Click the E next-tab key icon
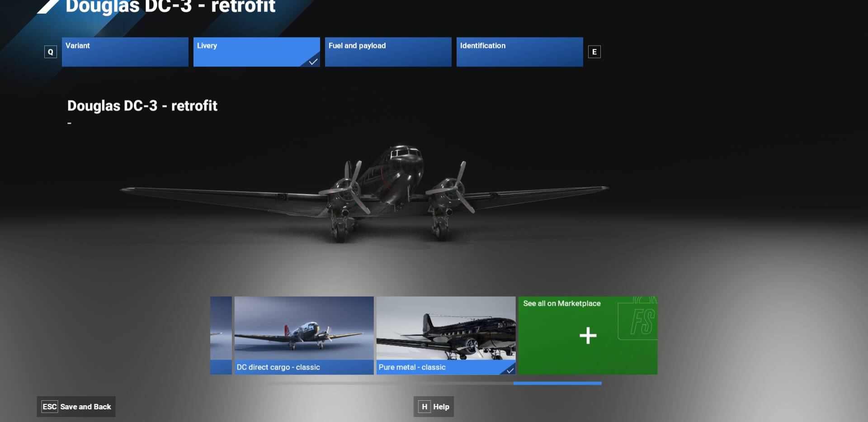The width and height of the screenshot is (868, 422). tap(594, 52)
